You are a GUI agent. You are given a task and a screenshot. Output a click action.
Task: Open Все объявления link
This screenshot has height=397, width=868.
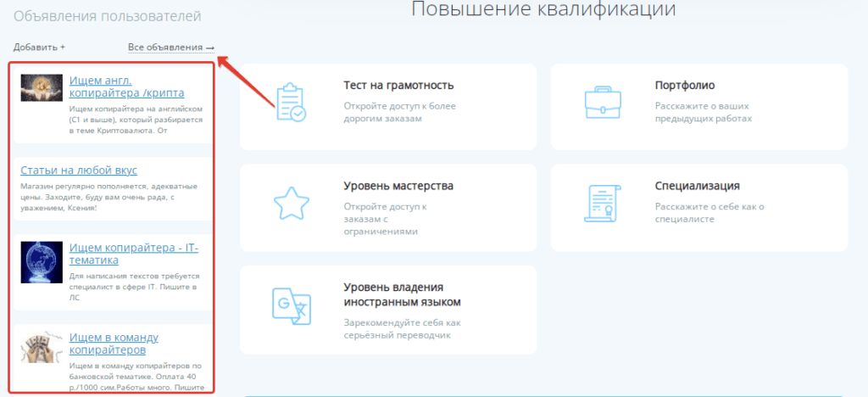(x=171, y=48)
